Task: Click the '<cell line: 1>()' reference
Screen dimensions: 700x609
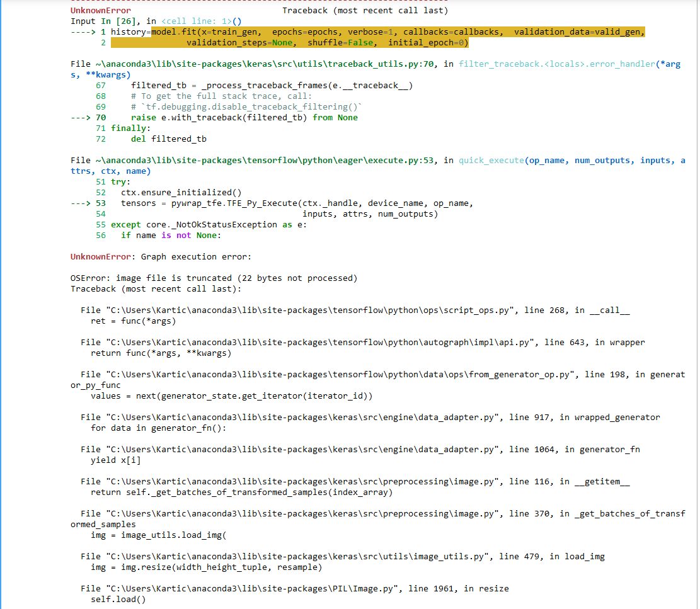Action: point(202,21)
